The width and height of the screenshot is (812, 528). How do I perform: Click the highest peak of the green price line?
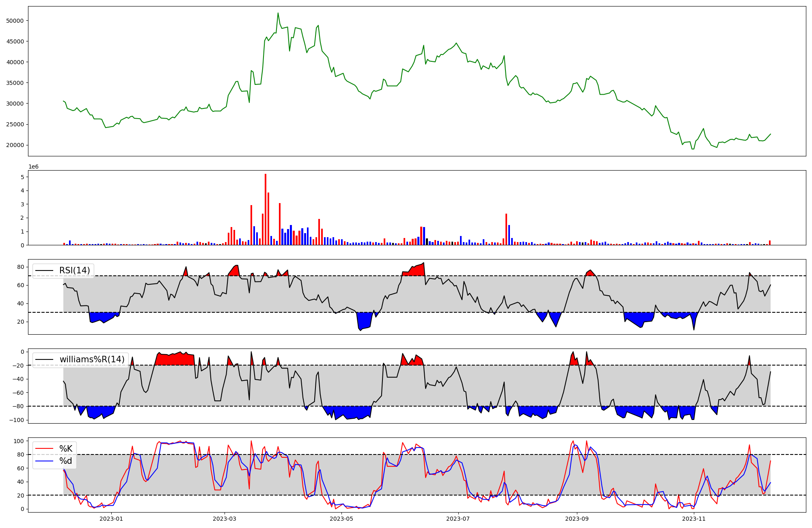[x=278, y=13]
